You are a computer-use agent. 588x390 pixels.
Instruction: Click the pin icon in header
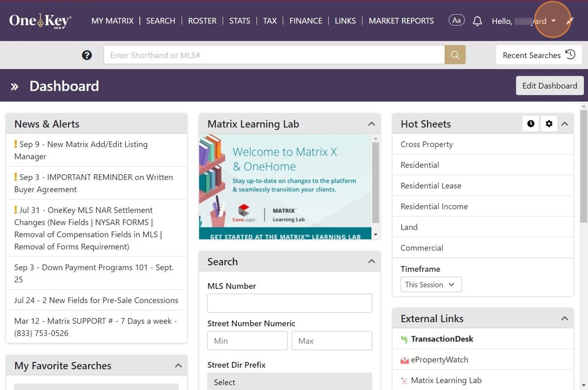coord(570,21)
